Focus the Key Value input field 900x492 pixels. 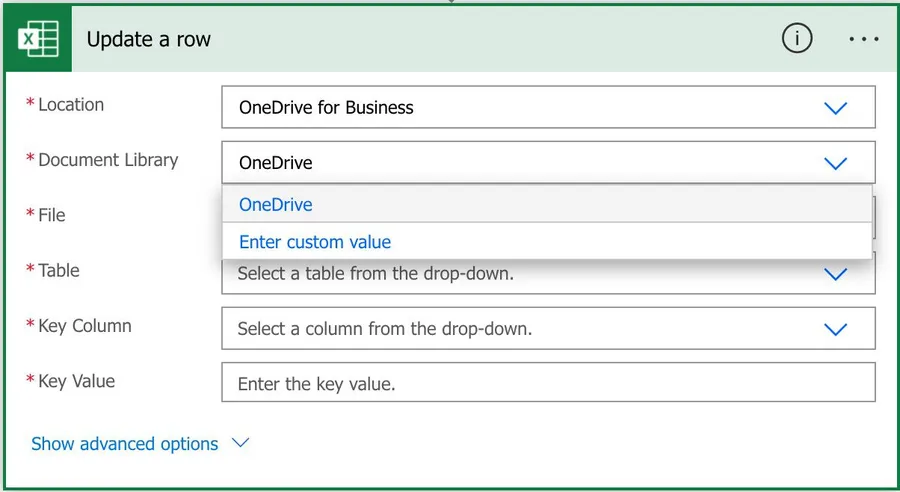coord(547,384)
